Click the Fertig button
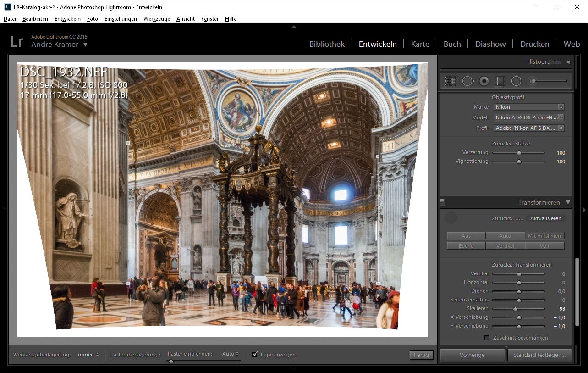Screen dimensions: 588x373 421,355
